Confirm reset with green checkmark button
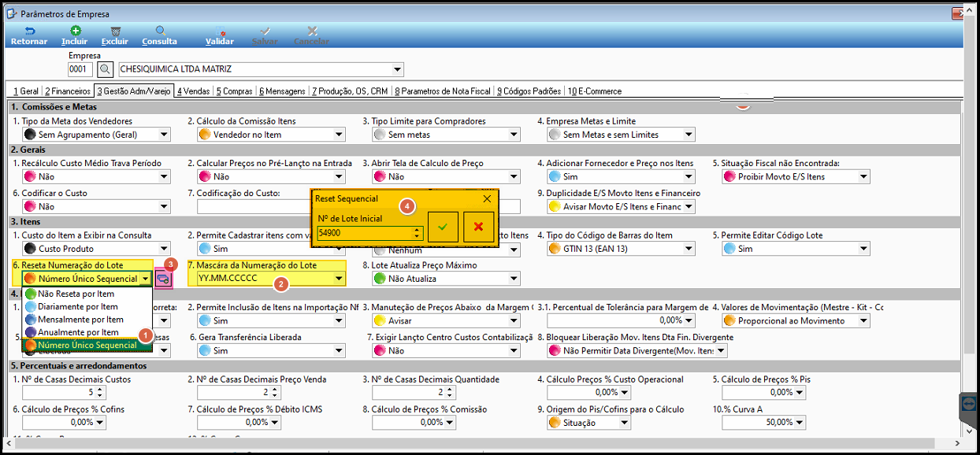This screenshot has height=455, width=980. click(443, 227)
